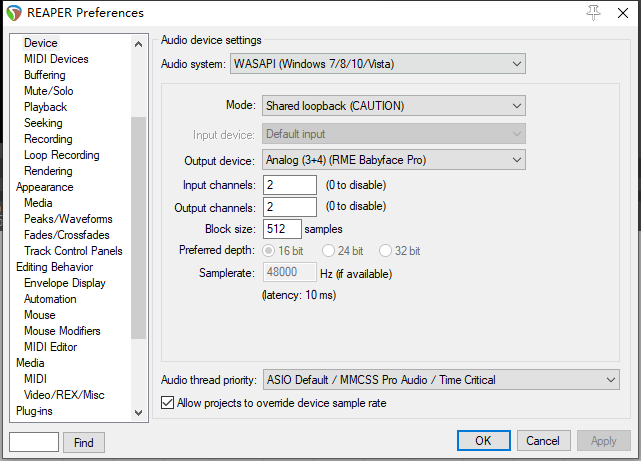Click the Find button

point(84,442)
